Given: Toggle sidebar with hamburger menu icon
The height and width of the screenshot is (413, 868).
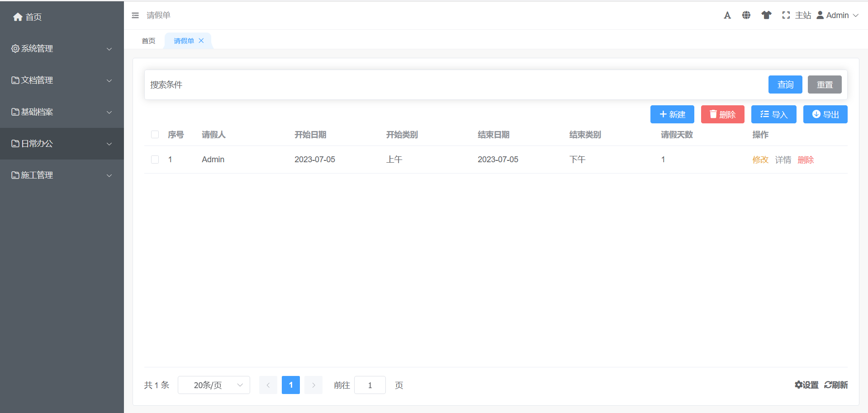Looking at the screenshot, I should 135,15.
